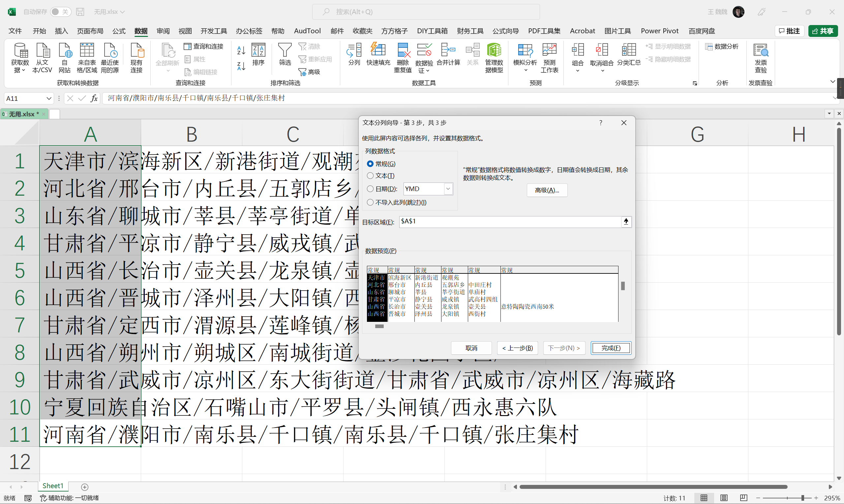844x504 pixels.
Task: Expand the Name Box dropdown arrow
Action: tap(48, 98)
